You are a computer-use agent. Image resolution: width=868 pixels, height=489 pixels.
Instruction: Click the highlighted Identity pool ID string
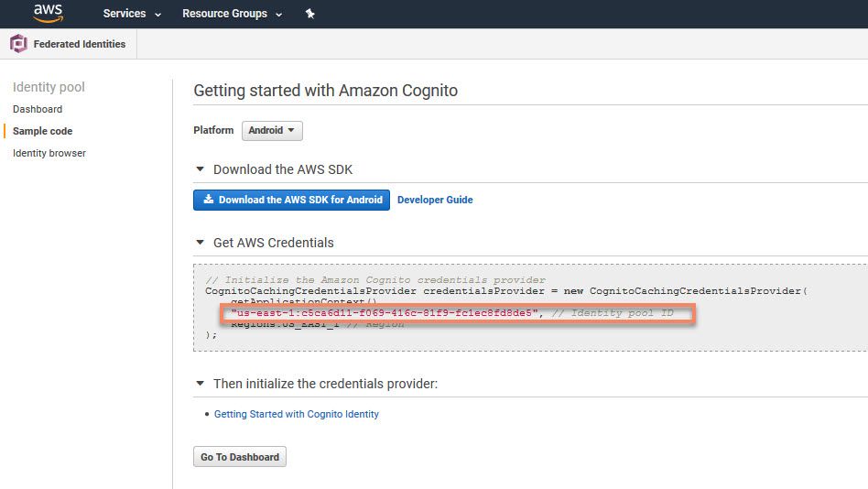(x=385, y=313)
